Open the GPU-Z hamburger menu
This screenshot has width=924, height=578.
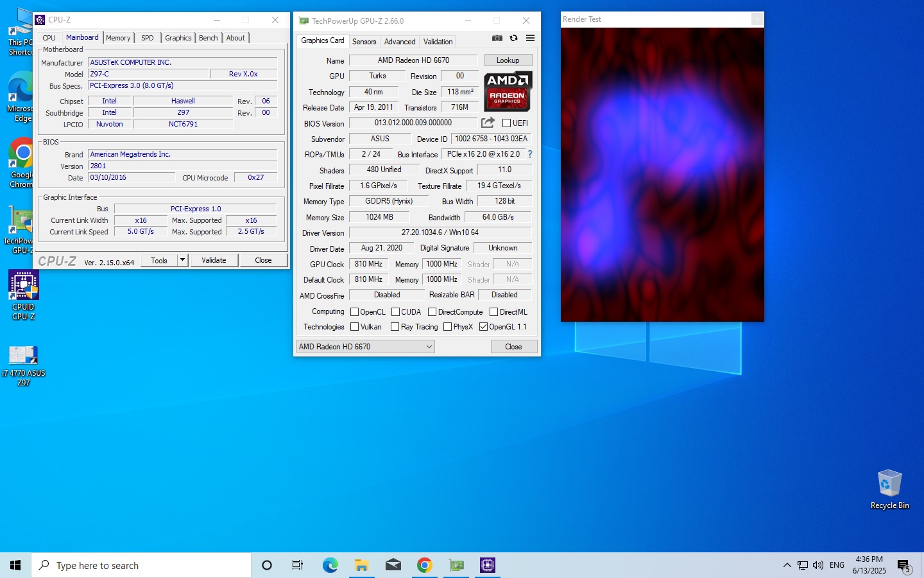click(x=531, y=39)
